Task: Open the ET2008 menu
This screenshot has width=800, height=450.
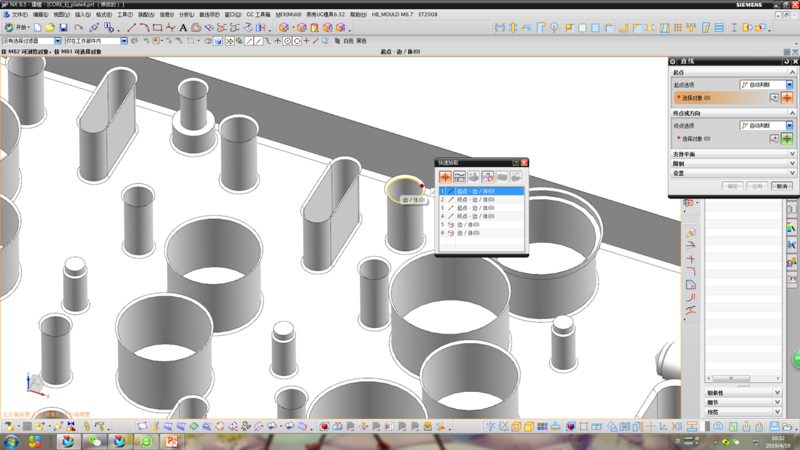Action: [x=428, y=15]
